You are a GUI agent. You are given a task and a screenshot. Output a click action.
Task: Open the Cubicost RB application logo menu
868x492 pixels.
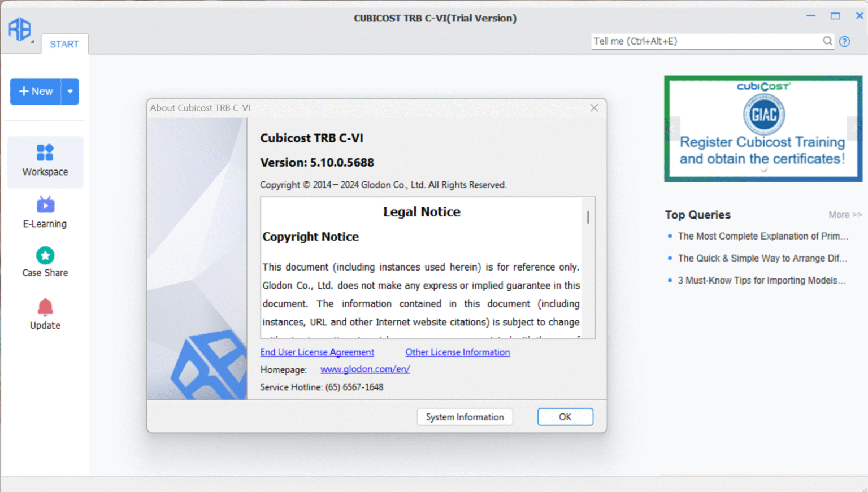coord(20,29)
